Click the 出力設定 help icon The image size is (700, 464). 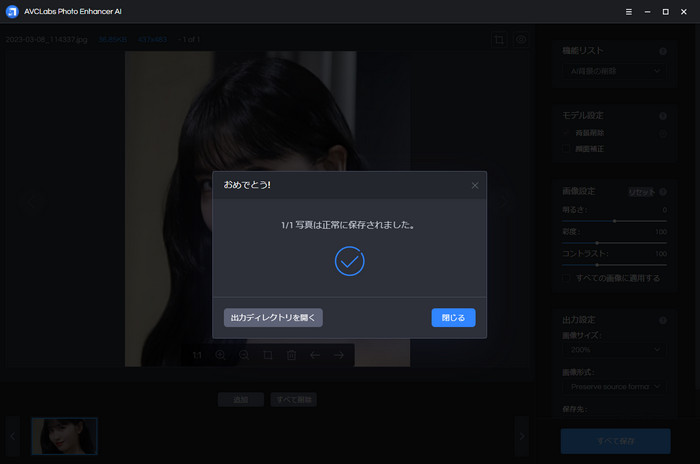663,320
